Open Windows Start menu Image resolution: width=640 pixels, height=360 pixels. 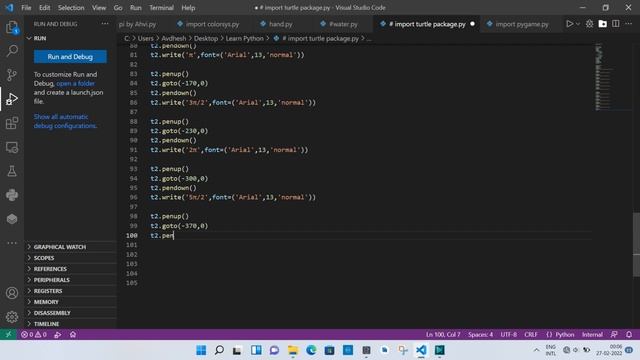coord(201,350)
